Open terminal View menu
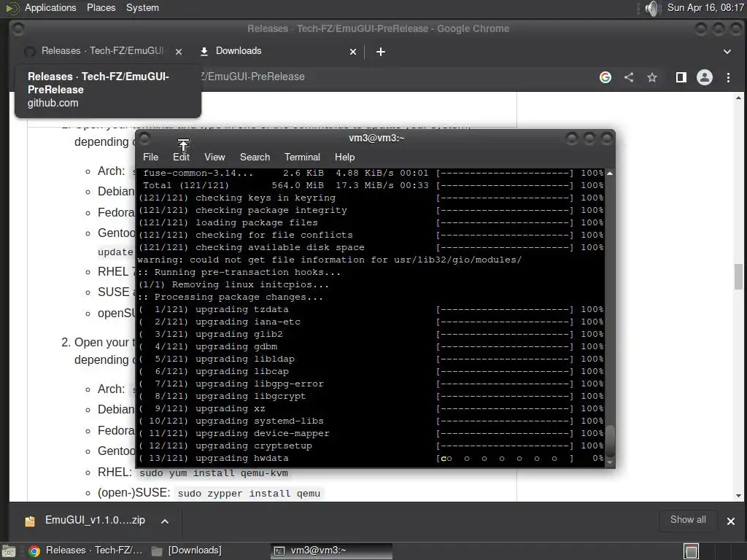747x560 pixels. 214,157
